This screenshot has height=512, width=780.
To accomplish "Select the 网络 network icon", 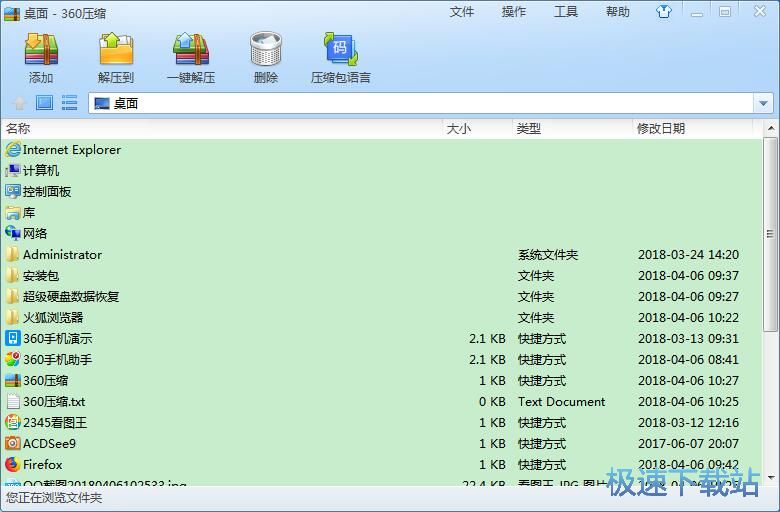I will tap(13, 233).
